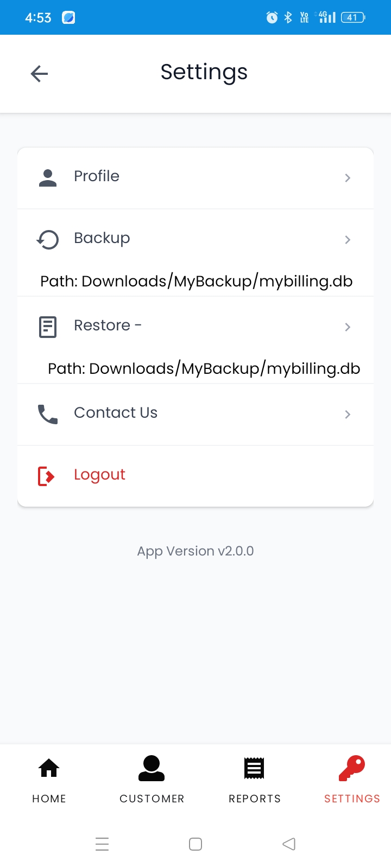Tap the red Settings key icon
Screen dimensions: 391x868
pyautogui.click(x=352, y=767)
